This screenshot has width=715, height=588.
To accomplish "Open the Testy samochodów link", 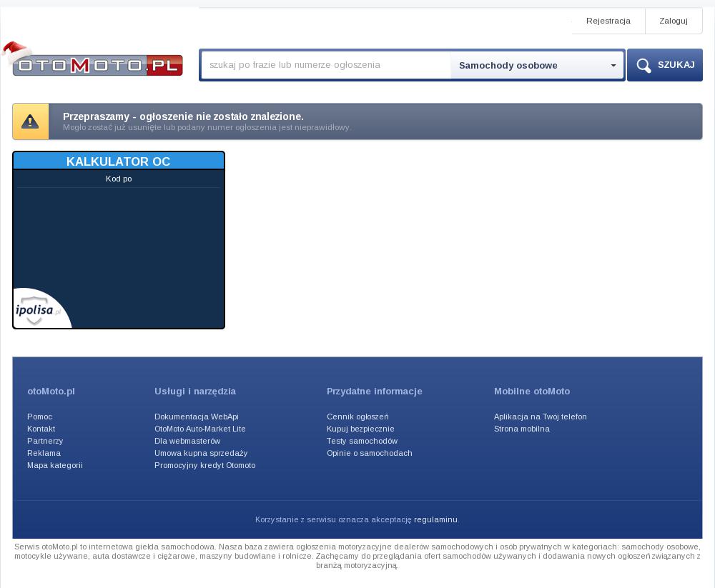I will pyautogui.click(x=362, y=442).
